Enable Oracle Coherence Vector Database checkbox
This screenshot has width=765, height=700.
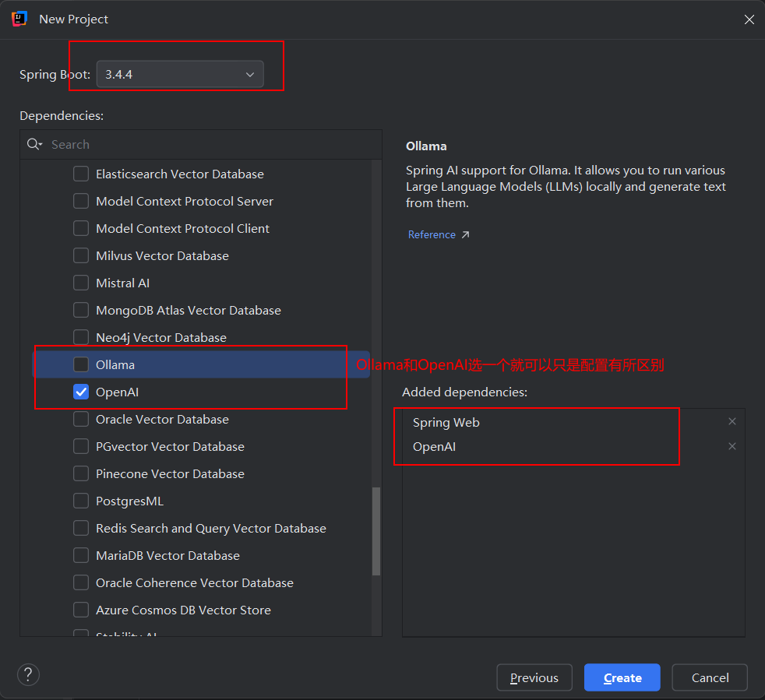click(x=81, y=583)
